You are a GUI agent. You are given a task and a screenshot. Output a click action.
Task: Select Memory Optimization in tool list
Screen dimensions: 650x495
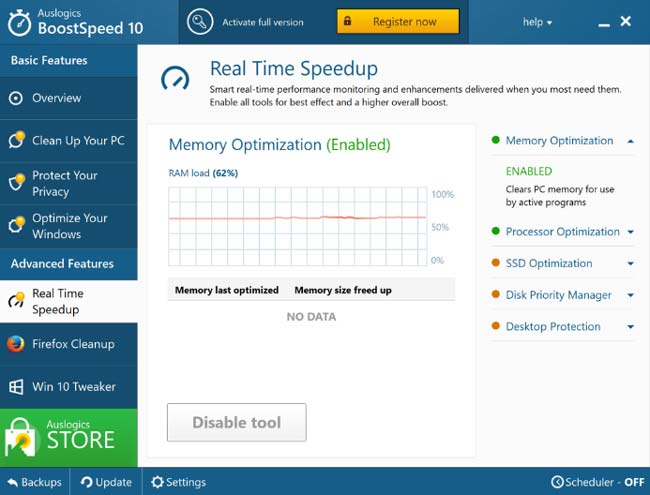coord(559,141)
